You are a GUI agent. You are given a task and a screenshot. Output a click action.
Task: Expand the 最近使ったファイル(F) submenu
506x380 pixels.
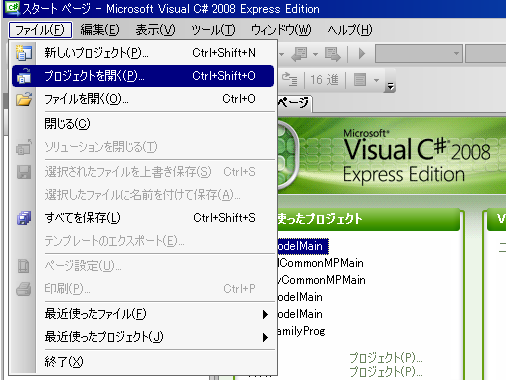(143, 314)
